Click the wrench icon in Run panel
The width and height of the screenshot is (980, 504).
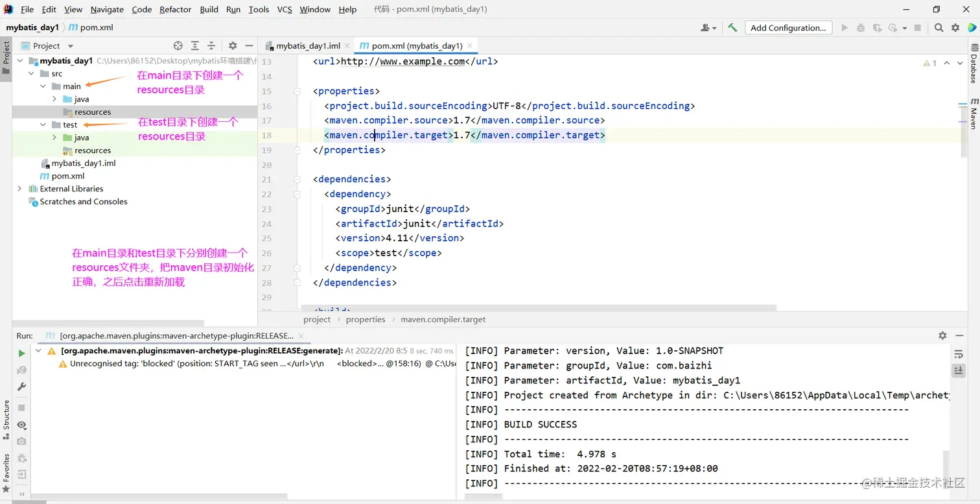(21, 387)
